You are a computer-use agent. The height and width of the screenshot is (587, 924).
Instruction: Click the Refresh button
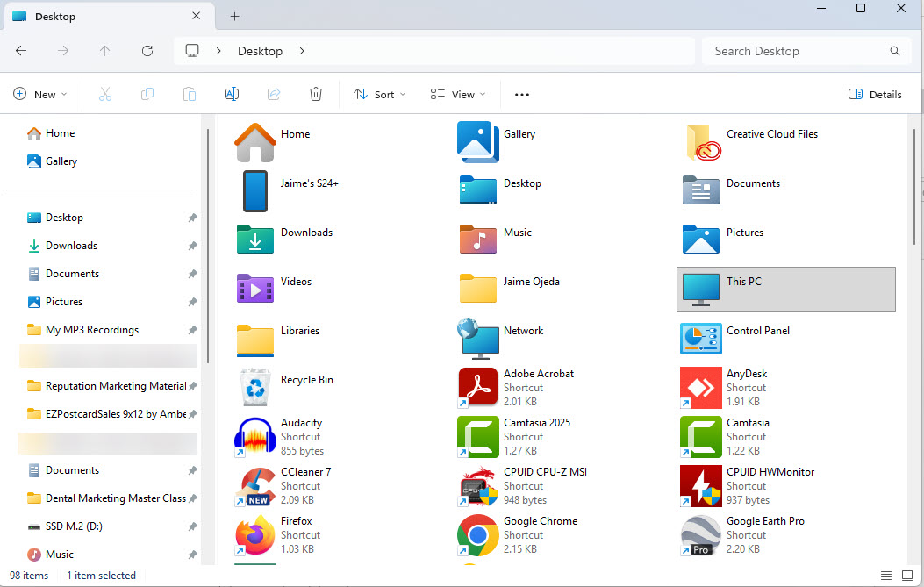coord(147,51)
